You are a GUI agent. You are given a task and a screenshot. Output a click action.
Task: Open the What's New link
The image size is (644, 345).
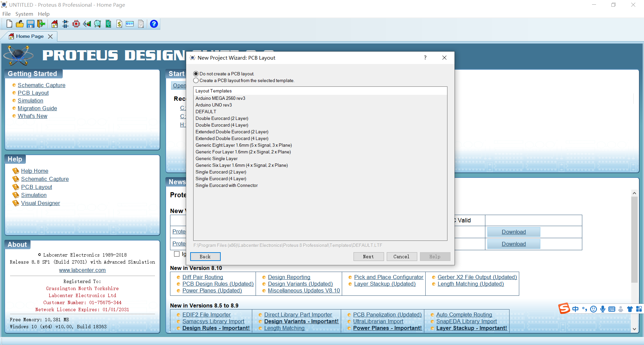[33, 116]
